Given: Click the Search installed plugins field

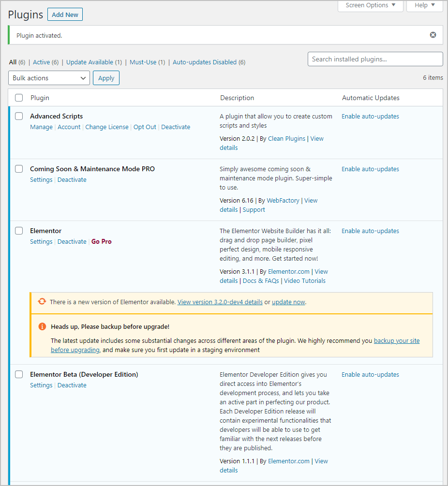Looking at the screenshot, I should click(x=375, y=59).
